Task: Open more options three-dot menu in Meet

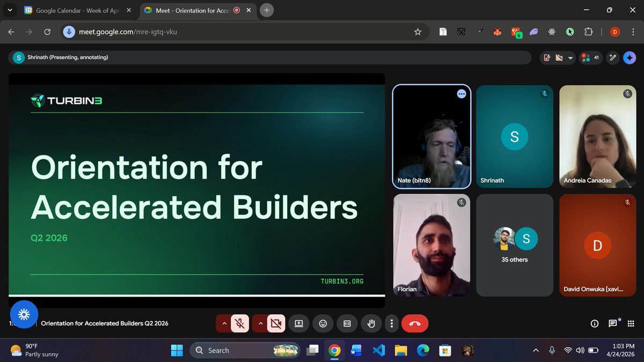Action: 392,323
